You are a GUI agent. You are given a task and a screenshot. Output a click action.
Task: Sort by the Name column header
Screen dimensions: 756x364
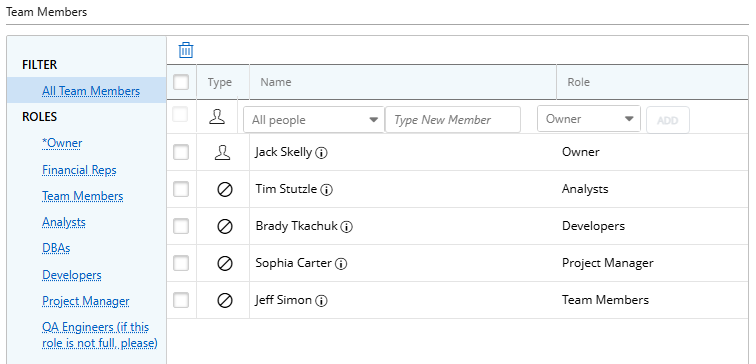[x=276, y=82]
